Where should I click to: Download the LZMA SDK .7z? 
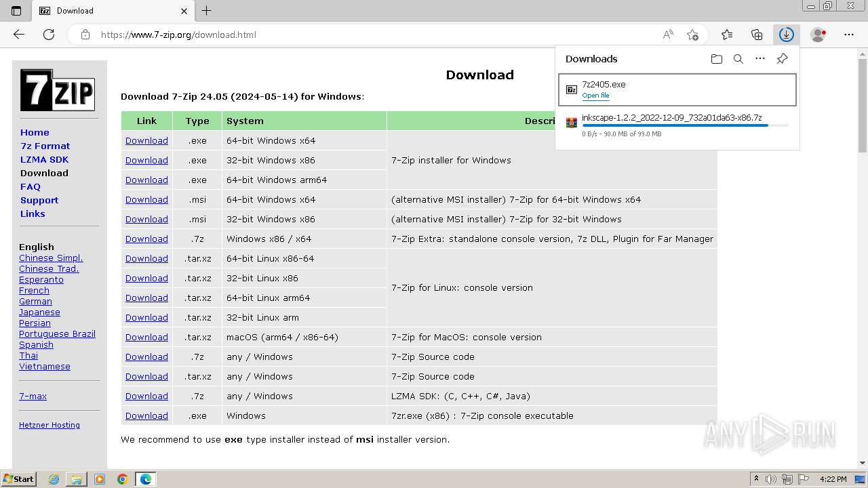coord(146,396)
